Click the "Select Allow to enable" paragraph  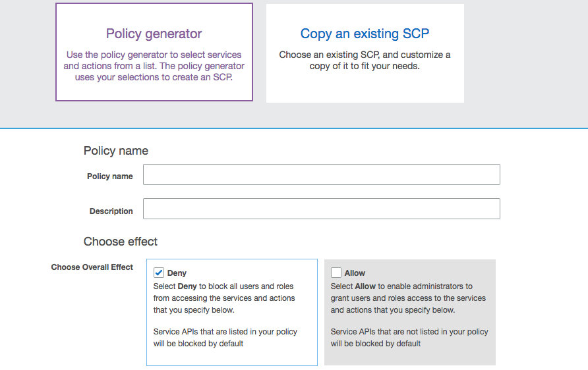407,298
